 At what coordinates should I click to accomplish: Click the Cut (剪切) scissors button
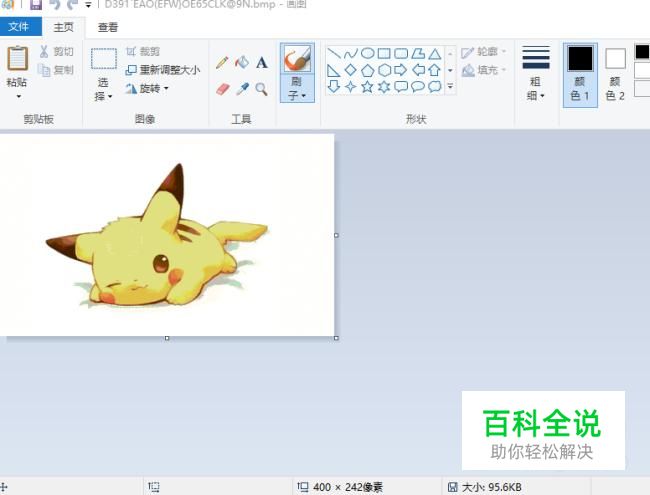point(56,51)
